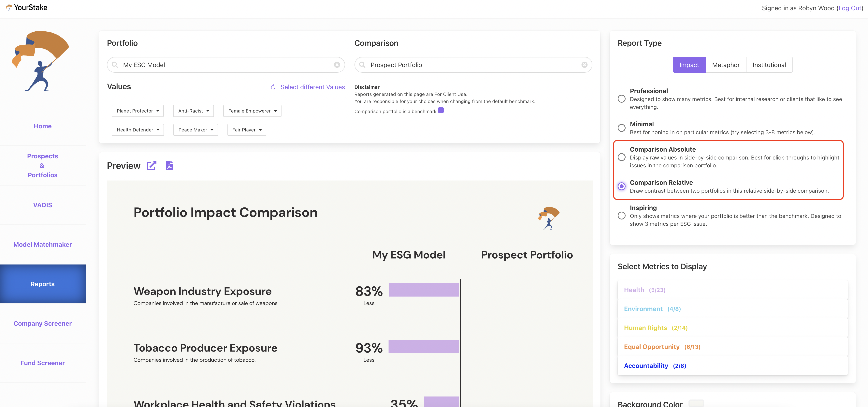Open the Background Color swatch

696,403
